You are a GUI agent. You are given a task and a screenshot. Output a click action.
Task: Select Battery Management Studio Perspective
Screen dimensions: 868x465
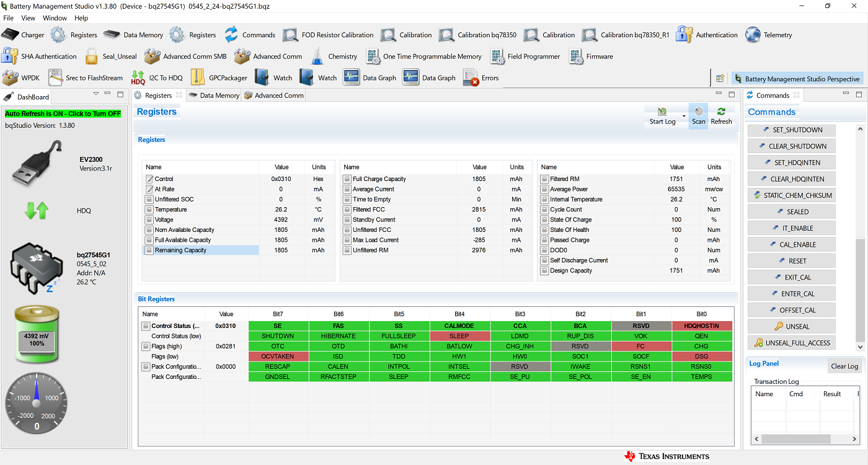[x=797, y=79]
